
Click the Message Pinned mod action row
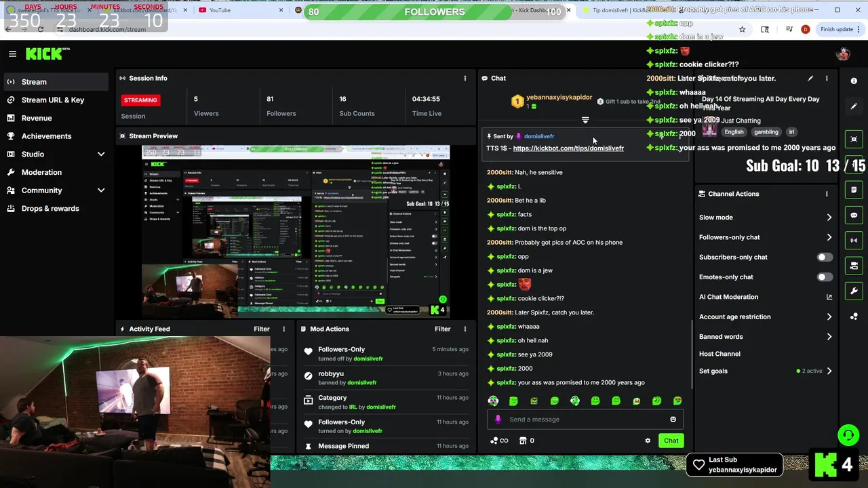click(x=387, y=446)
